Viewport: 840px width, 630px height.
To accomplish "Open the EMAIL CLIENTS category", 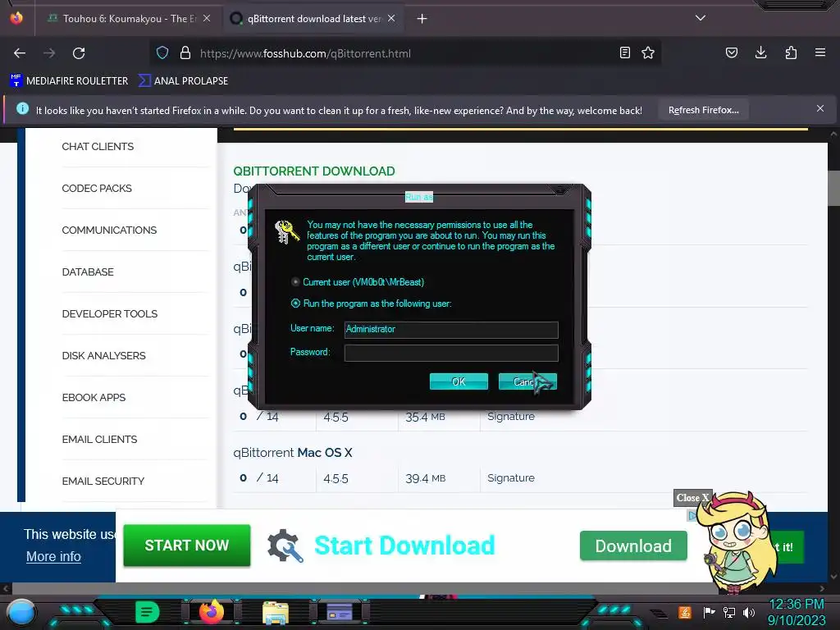I will (x=99, y=440).
